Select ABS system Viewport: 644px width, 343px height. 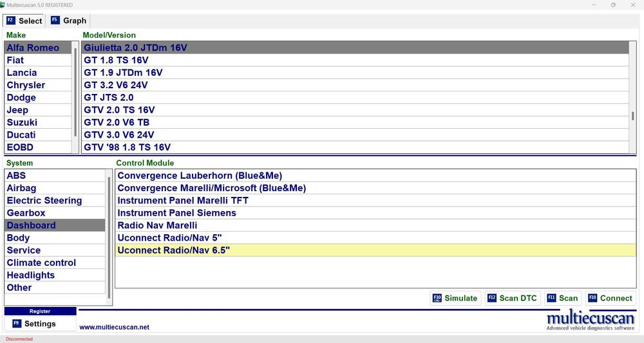(55, 176)
